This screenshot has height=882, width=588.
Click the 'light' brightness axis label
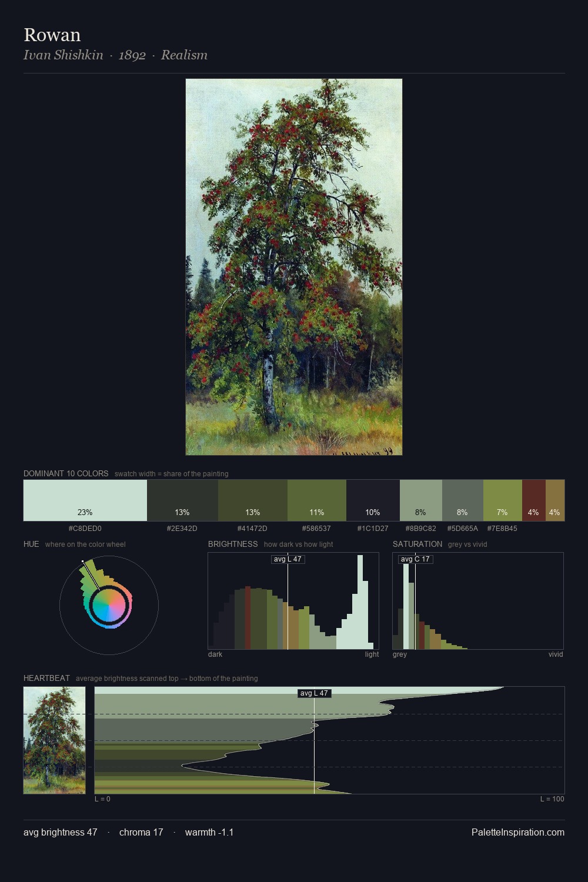pyautogui.click(x=372, y=654)
